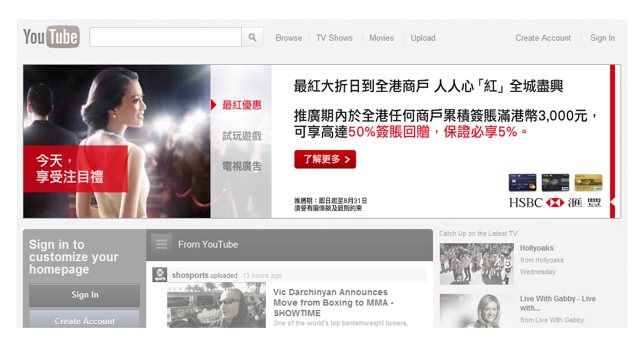Open the Live With Gabby thumbnail
Image resolution: width=644 pixels, height=347 pixels.
point(476,311)
